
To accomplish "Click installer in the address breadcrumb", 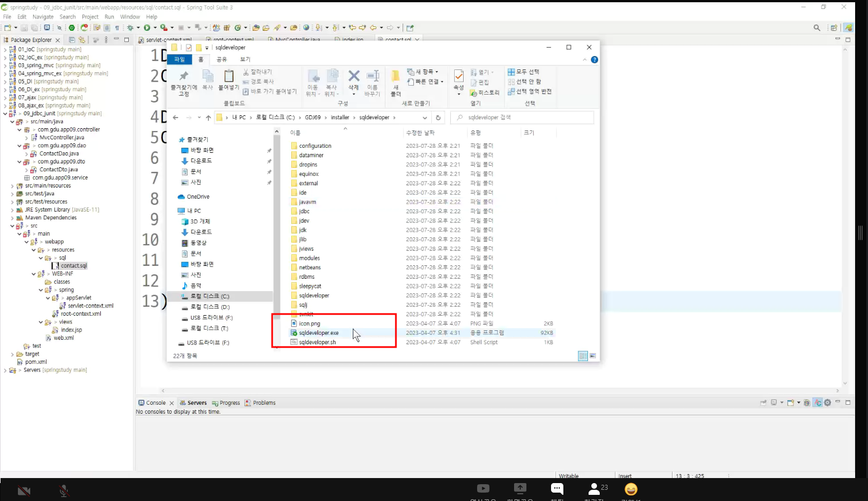I will pos(340,118).
